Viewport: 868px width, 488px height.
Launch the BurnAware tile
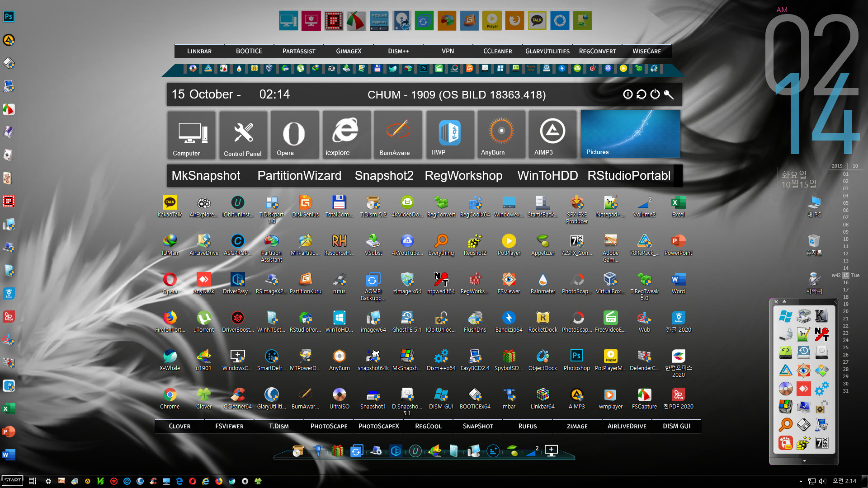point(398,134)
